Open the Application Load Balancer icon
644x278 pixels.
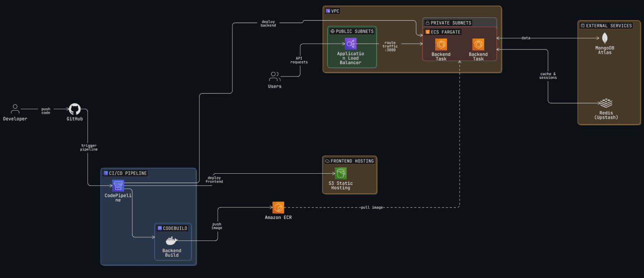click(351, 44)
